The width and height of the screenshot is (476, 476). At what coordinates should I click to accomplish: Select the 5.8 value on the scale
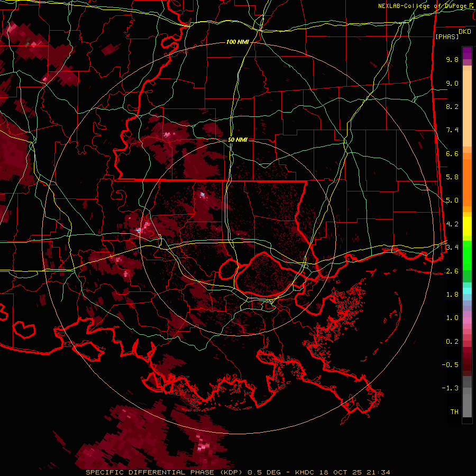click(x=452, y=177)
